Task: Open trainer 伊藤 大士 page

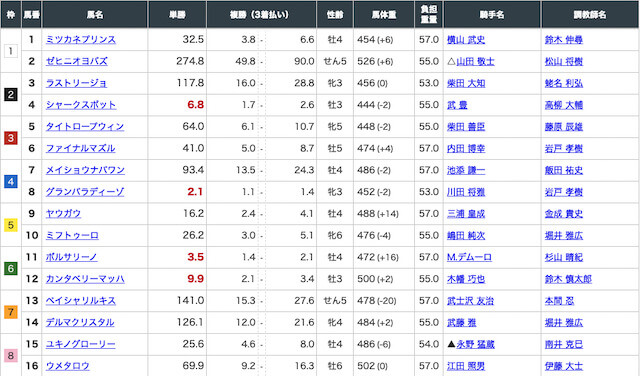Action: click(564, 366)
